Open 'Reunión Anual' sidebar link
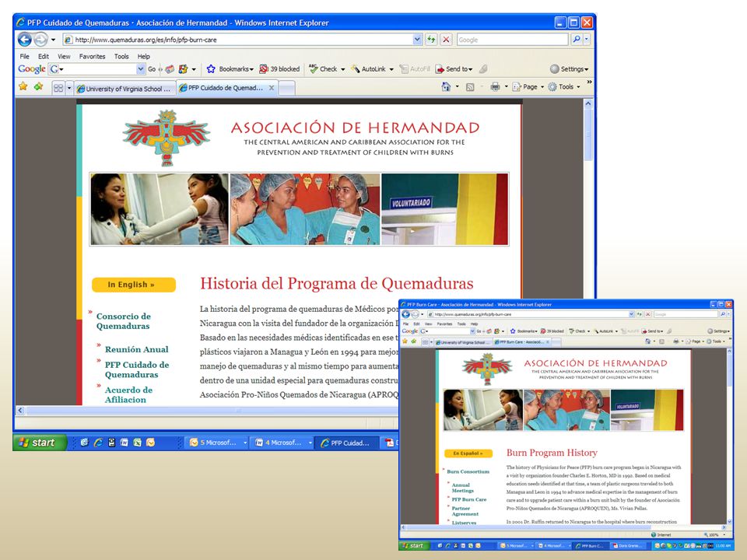Viewport: 747px width, 560px height. [137, 349]
